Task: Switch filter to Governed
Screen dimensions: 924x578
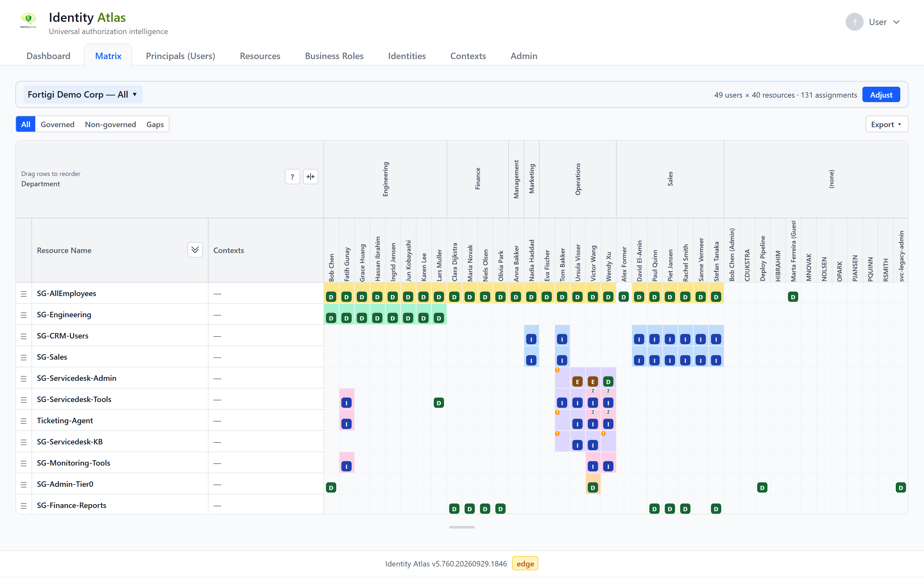Action: pos(57,124)
